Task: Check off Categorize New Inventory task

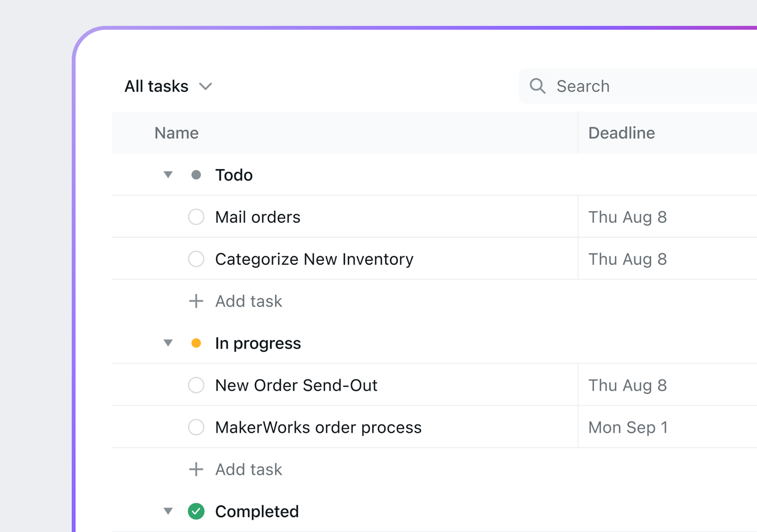Action: 196,259
